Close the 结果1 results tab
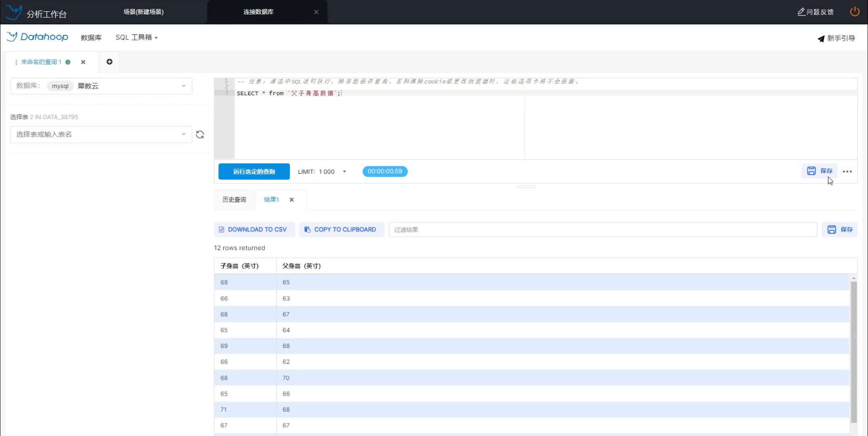The image size is (868, 436). pos(291,200)
